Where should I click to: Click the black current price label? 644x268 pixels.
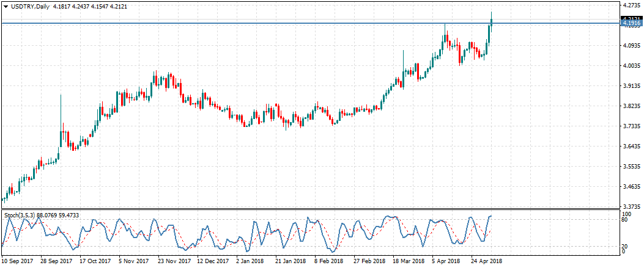pyautogui.click(x=631, y=19)
